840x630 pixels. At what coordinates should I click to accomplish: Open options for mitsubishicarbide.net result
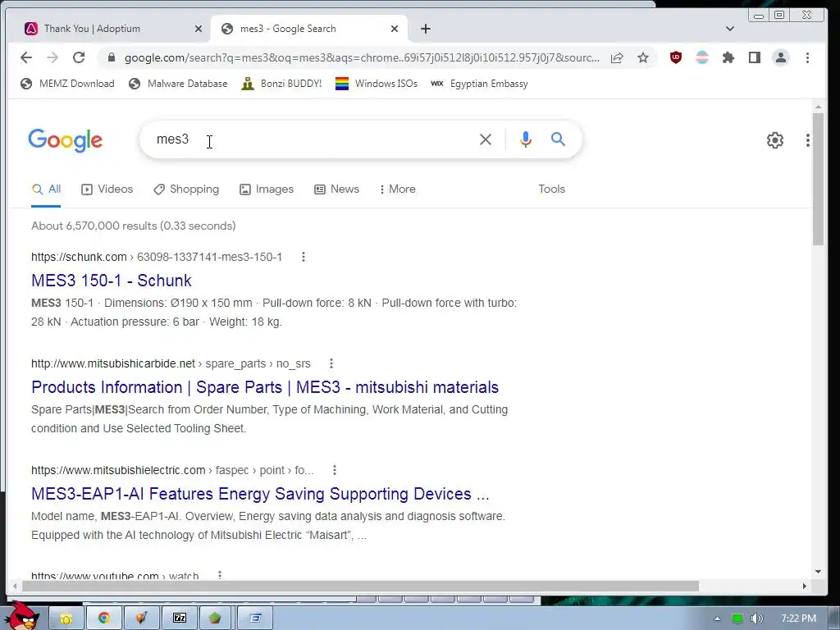(331, 363)
